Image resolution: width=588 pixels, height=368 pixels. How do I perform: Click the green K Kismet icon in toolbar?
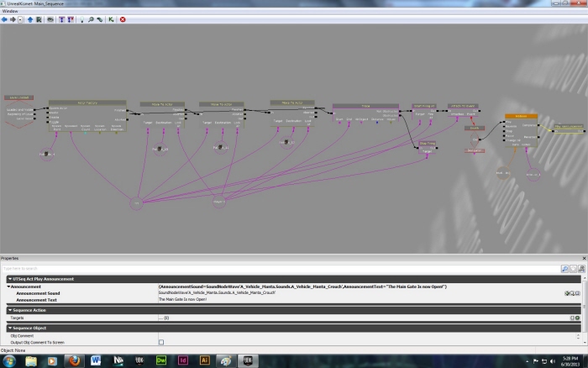tap(111, 18)
